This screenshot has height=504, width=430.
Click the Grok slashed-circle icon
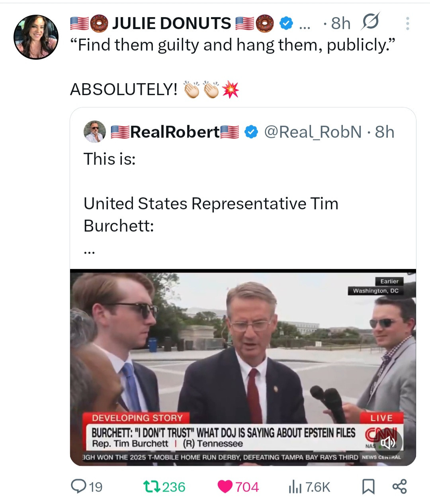(370, 22)
